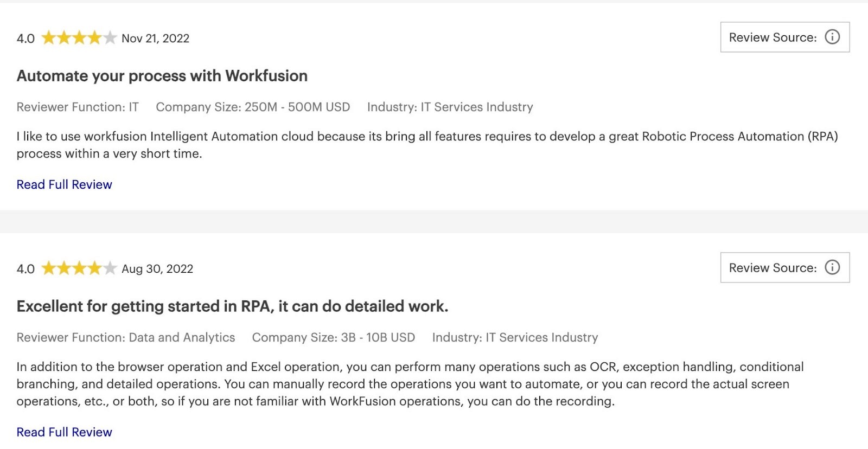Click info icon in Aug 30 review source
Screen dimensions: 868x449
coord(832,267)
